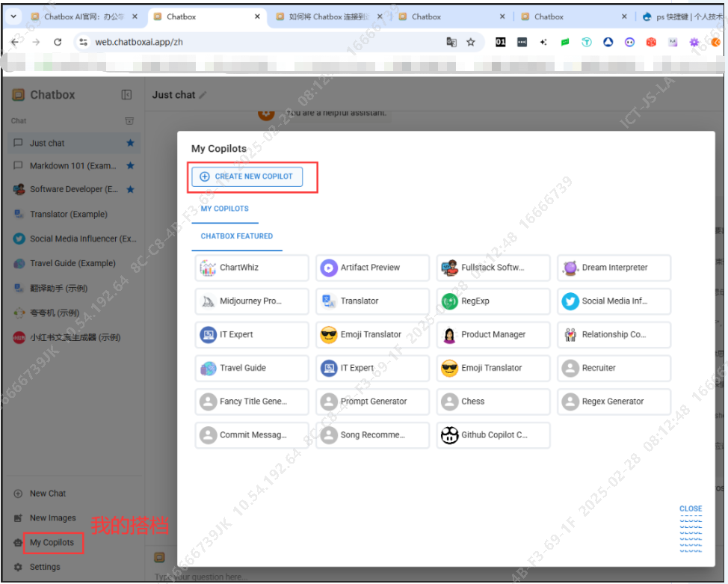Open the Fancy Title Generator copilot
This screenshot has height=584, width=728.
[x=252, y=402]
